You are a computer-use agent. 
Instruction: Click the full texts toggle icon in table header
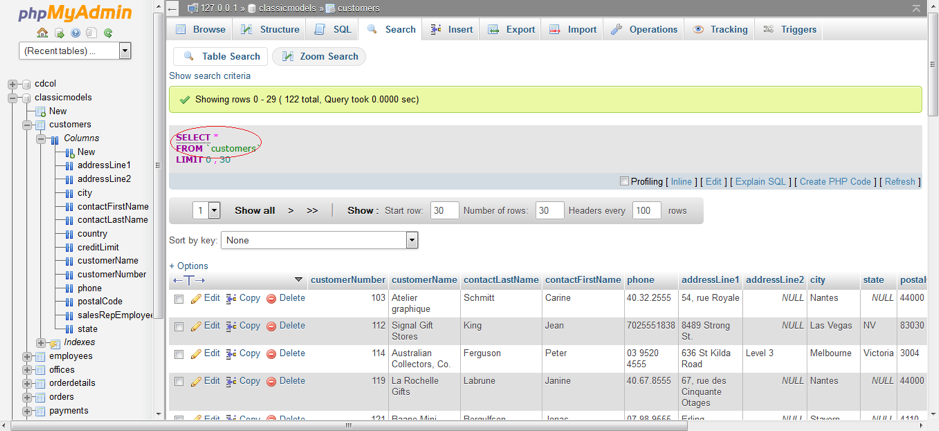click(188, 280)
